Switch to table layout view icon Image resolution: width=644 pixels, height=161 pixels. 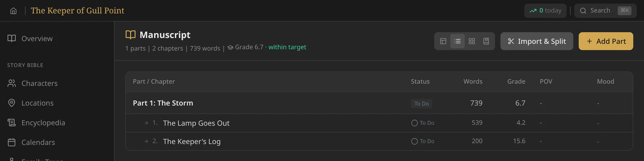tap(443, 41)
